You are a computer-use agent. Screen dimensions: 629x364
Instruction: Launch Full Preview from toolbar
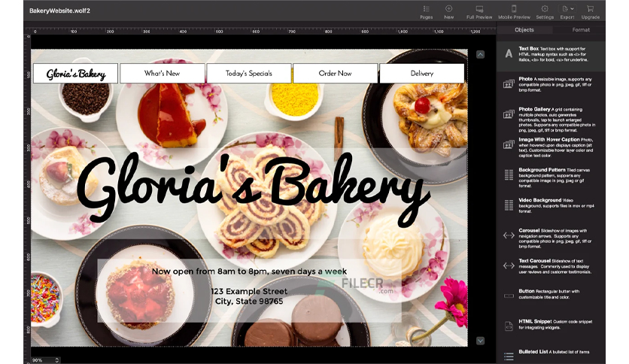(x=479, y=9)
